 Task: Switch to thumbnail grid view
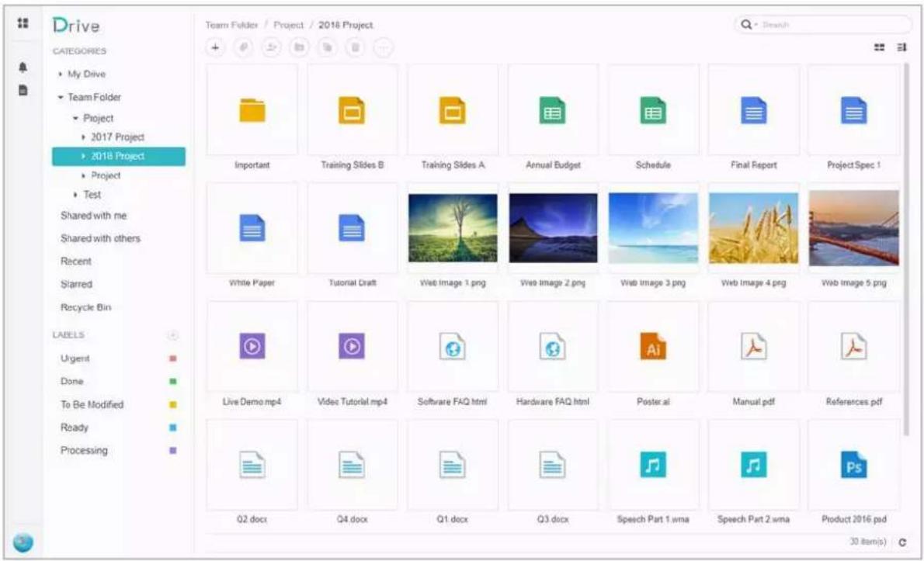pyautogui.click(x=879, y=47)
